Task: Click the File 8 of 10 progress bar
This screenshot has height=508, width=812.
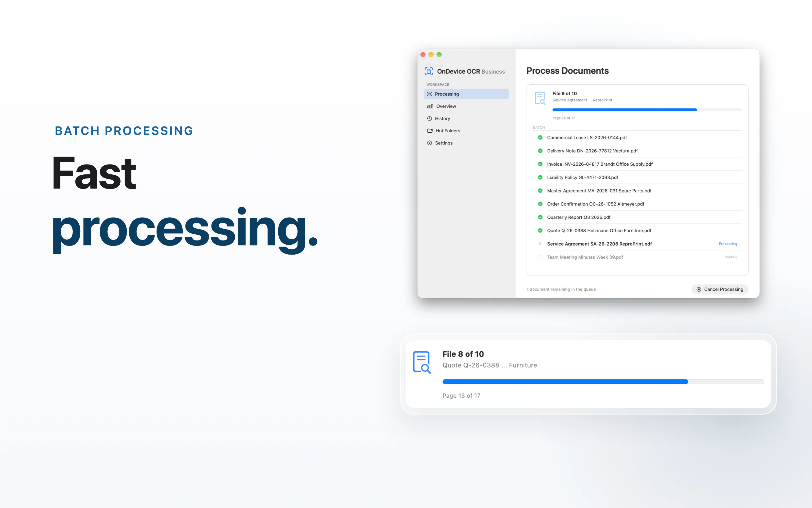Action: click(603, 382)
